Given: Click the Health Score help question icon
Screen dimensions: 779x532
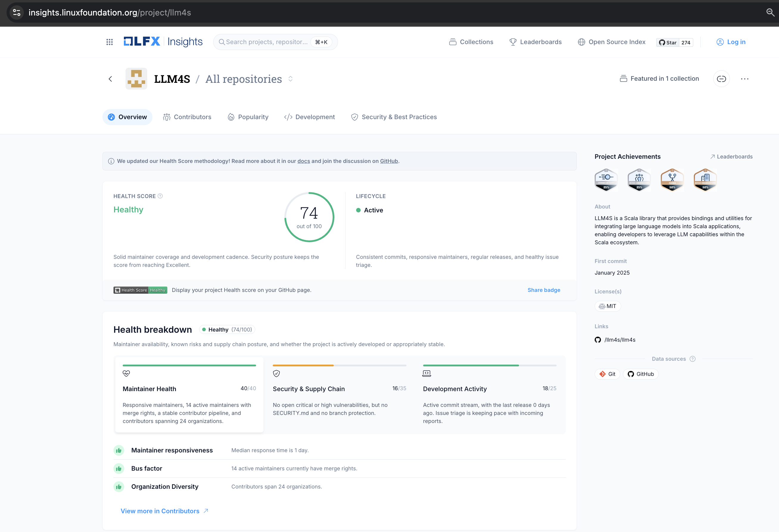Looking at the screenshot, I should (160, 196).
